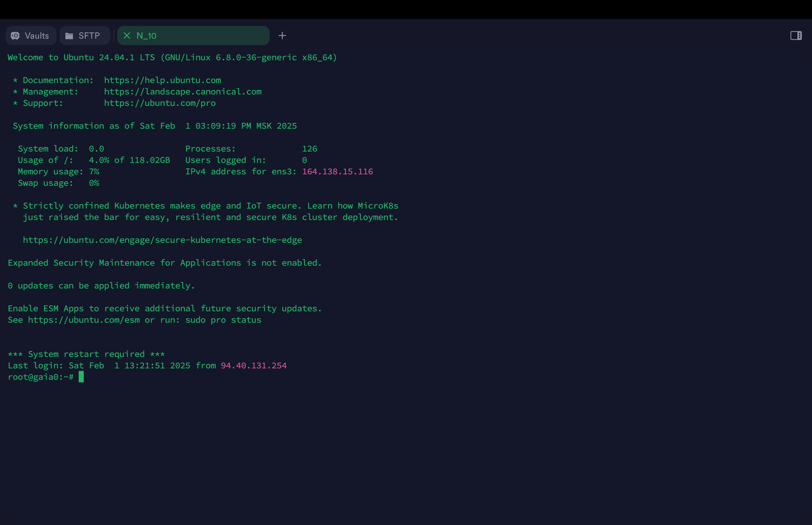Click the 'Users logged in: 0' entry
812x525 pixels.
246,160
